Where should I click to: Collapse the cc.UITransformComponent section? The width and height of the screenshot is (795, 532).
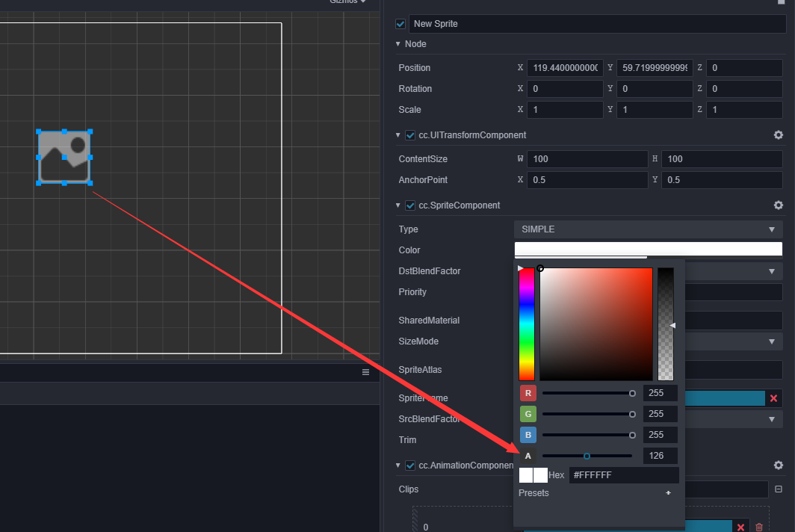(398, 135)
